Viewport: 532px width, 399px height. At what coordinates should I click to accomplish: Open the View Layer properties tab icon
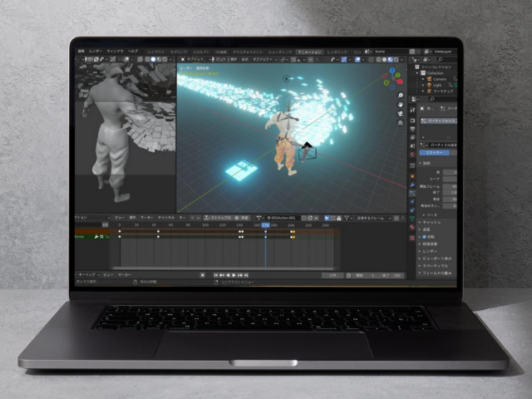point(412,137)
